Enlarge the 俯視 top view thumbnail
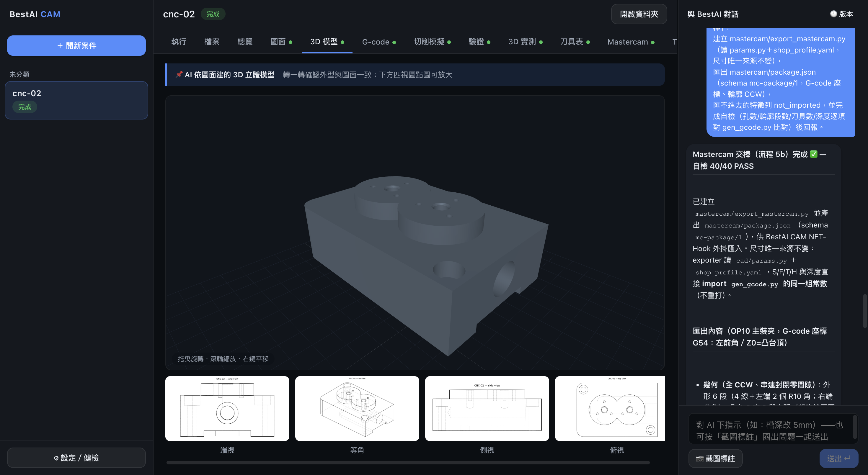This screenshot has width=868, height=475. (x=610, y=408)
